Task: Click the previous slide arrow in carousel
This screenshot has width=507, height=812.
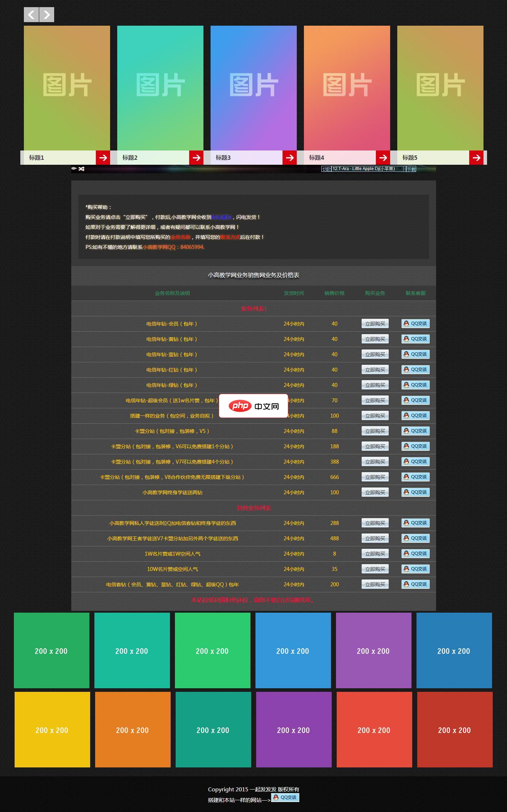Action: coord(31,15)
